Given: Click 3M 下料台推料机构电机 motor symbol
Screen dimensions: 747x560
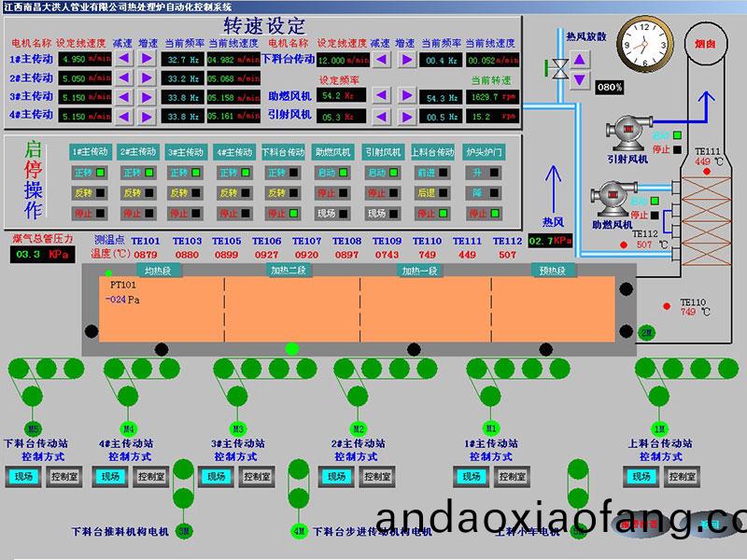Looking at the screenshot, I should [184, 531].
